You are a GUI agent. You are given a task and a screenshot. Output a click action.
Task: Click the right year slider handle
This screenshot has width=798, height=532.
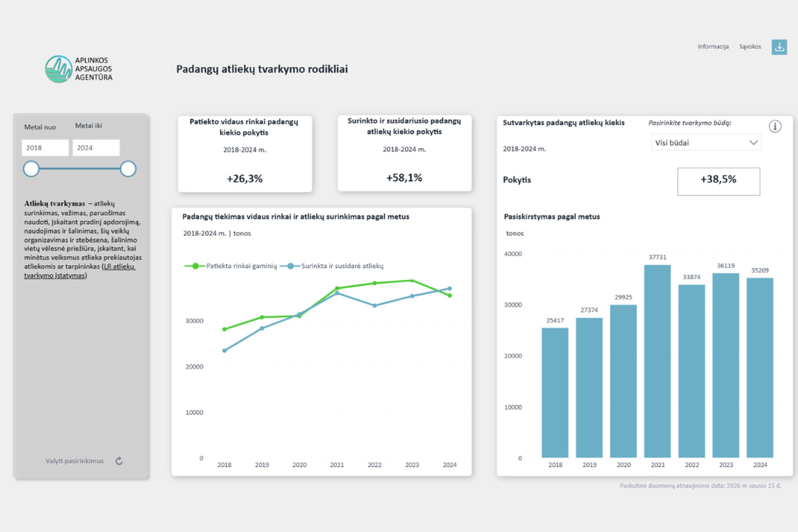point(128,169)
